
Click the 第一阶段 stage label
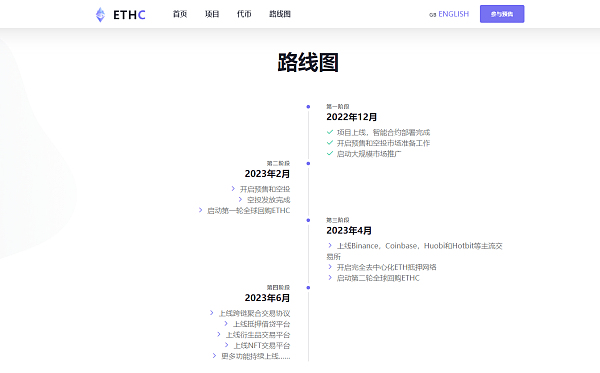pos(338,106)
